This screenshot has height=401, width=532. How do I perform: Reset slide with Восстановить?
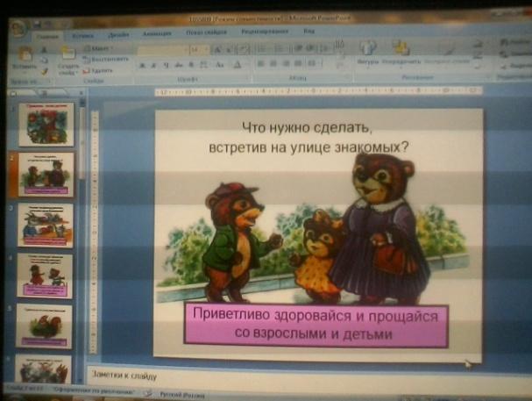tap(106, 60)
